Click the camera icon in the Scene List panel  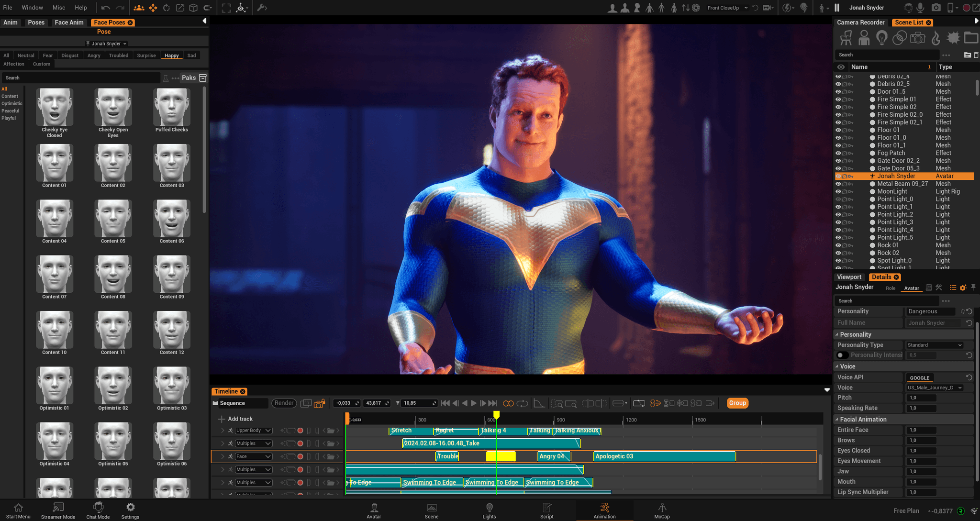(x=917, y=38)
